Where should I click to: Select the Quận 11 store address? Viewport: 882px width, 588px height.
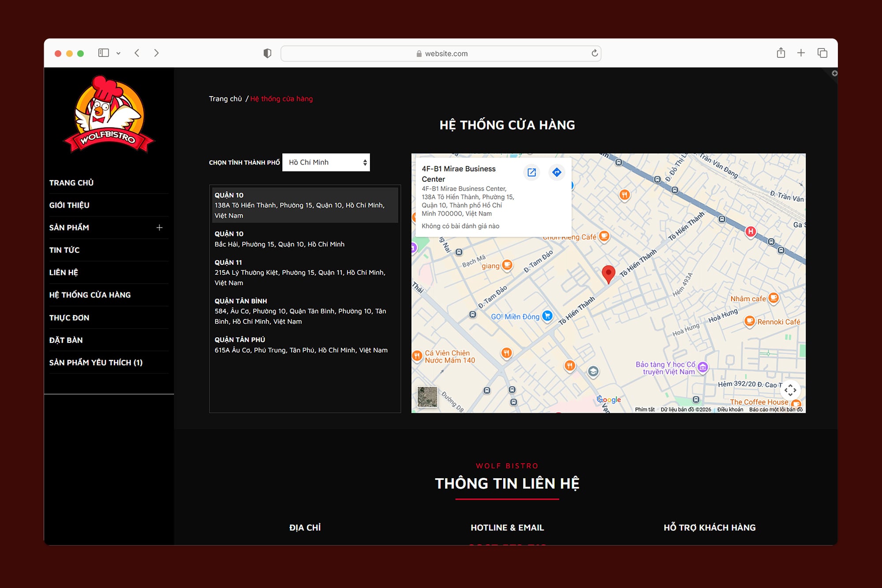300,273
